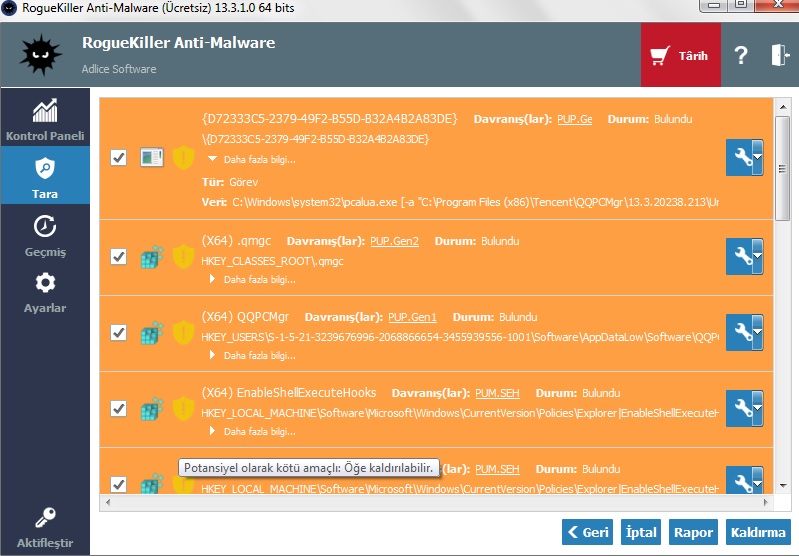Uncheck the QQPCMgr entry checkbox
This screenshot has height=556, width=799.
[x=118, y=332]
